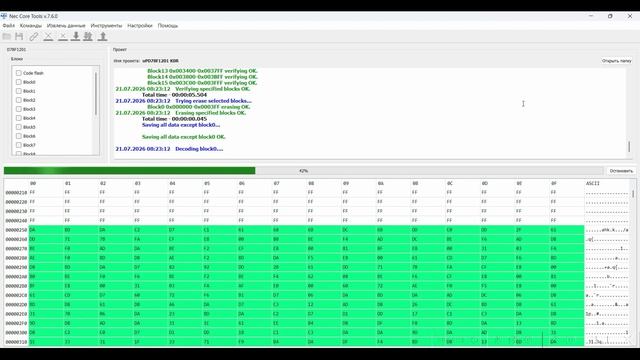Click the project name uPD78F1201 KOR
The height and width of the screenshot is (360, 640).
pyautogui.click(x=160, y=61)
